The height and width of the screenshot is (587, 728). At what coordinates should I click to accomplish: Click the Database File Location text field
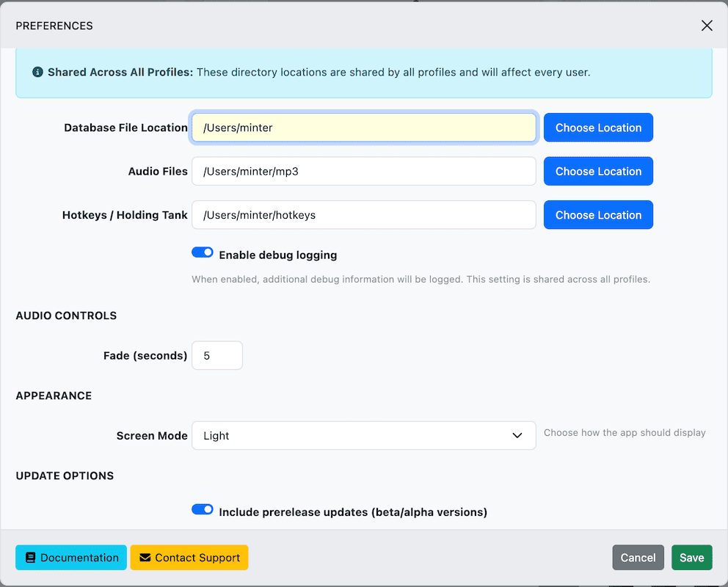point(363,128)
